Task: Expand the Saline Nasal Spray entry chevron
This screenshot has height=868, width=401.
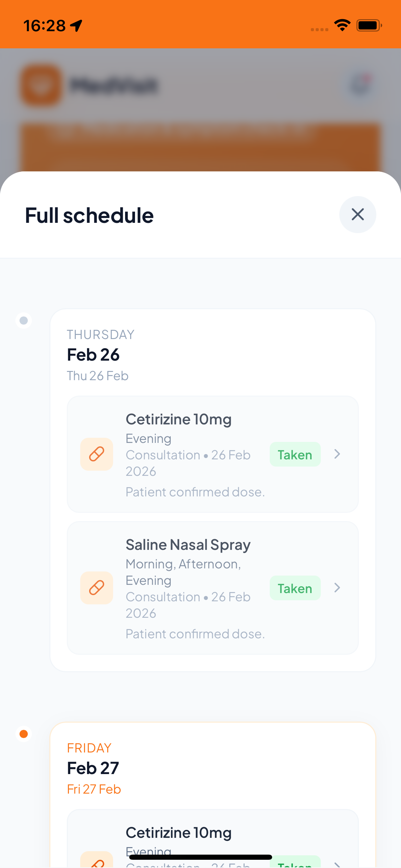Action: pos(337,588)
